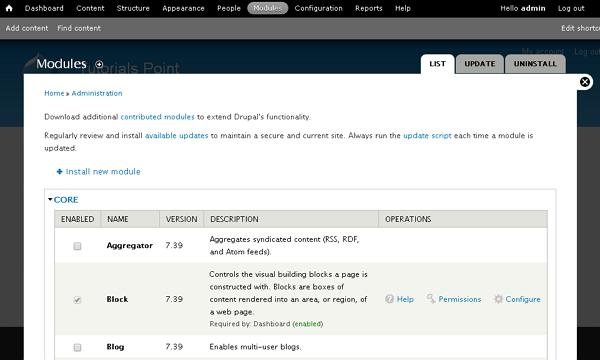This screenshot has width=600, height=360.
Task: Click Log out in the toolbar
Action: point(571,8)
